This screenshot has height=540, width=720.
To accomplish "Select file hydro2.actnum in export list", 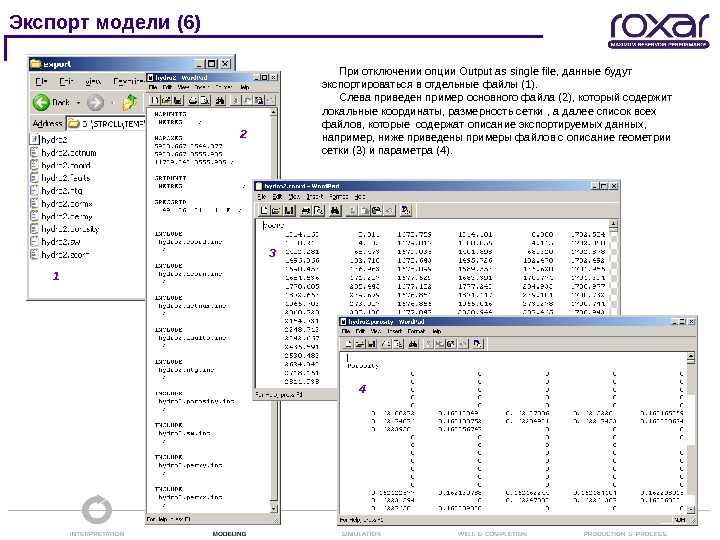I will (63, 152).
